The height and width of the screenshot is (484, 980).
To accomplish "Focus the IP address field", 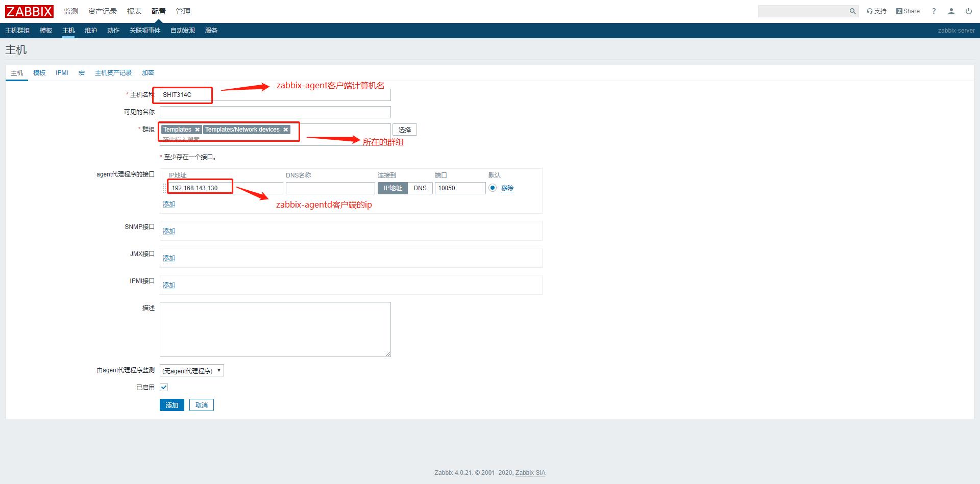I will [x=226, y=188].
